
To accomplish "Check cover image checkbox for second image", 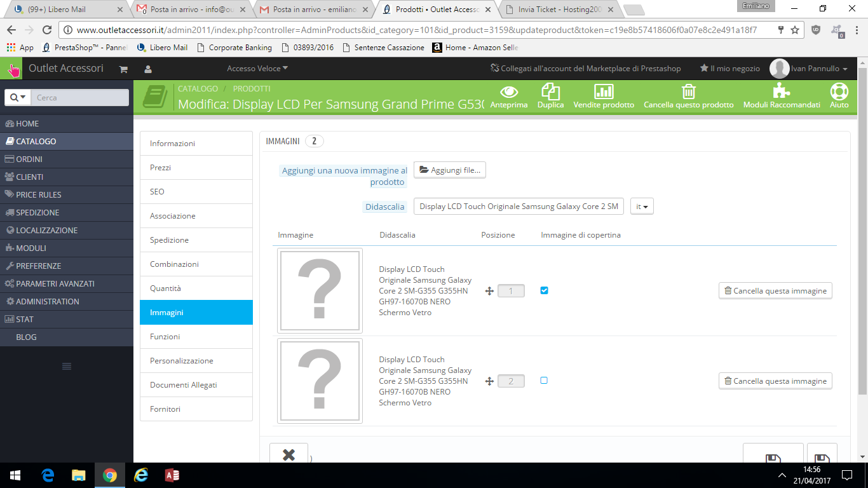I will tap(544, 380).
